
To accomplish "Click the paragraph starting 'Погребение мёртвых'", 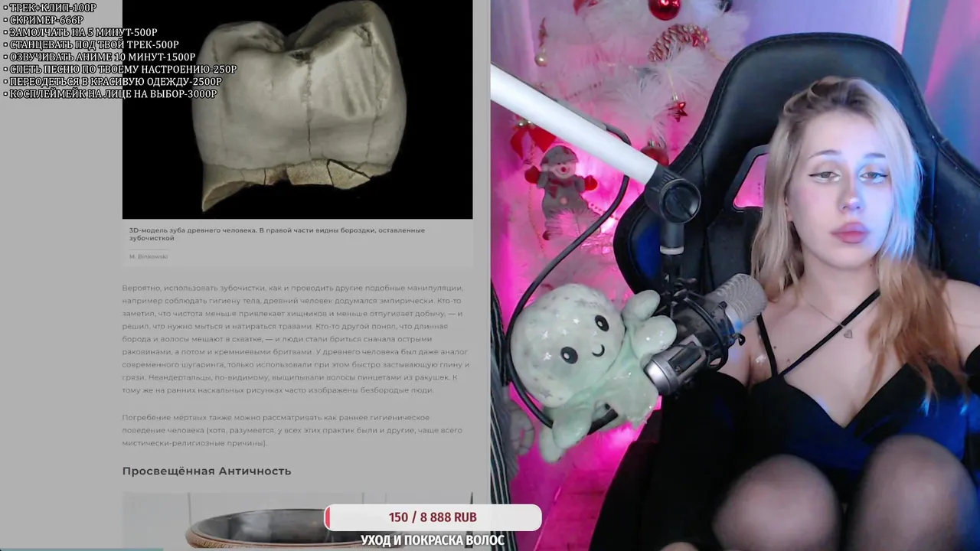I will click(x=292, y=430).
